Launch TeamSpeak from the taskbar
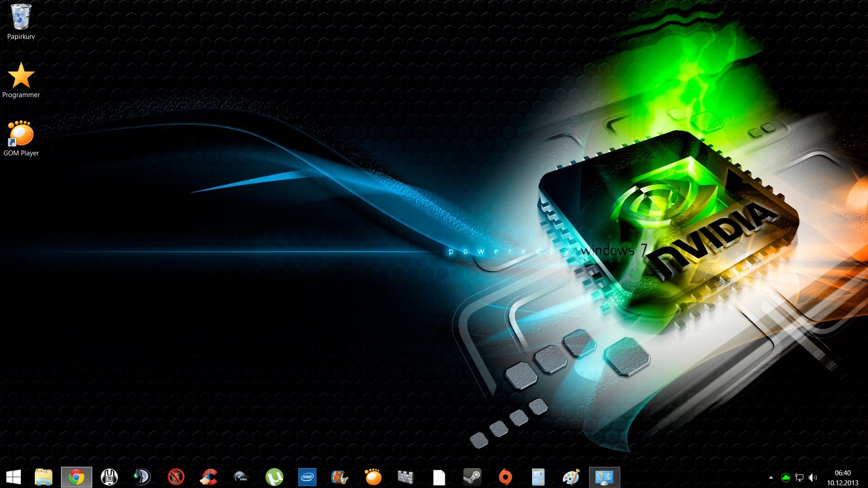Viewport: 868px width, 488px height. point(142,477)
